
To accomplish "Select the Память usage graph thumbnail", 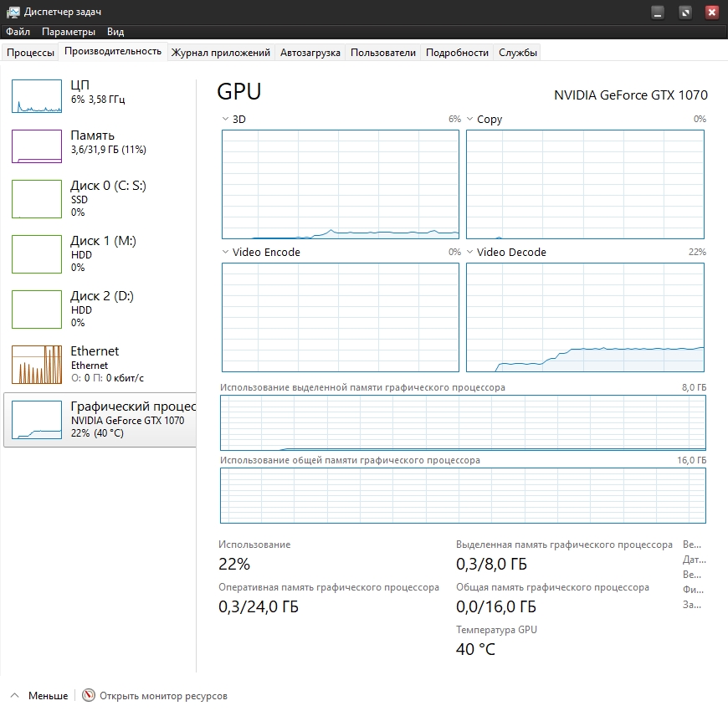I will pos(37,146).
